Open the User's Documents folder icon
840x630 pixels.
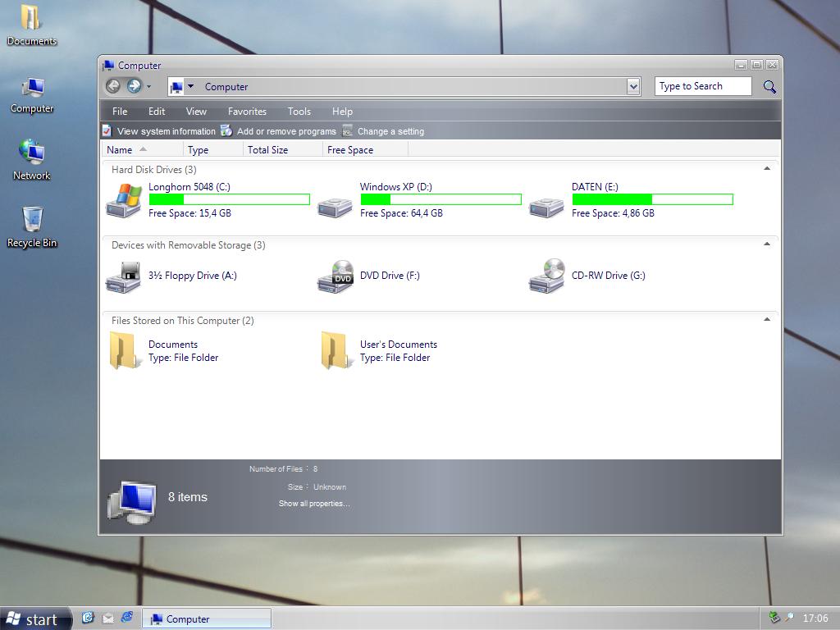tap(334, 351)
